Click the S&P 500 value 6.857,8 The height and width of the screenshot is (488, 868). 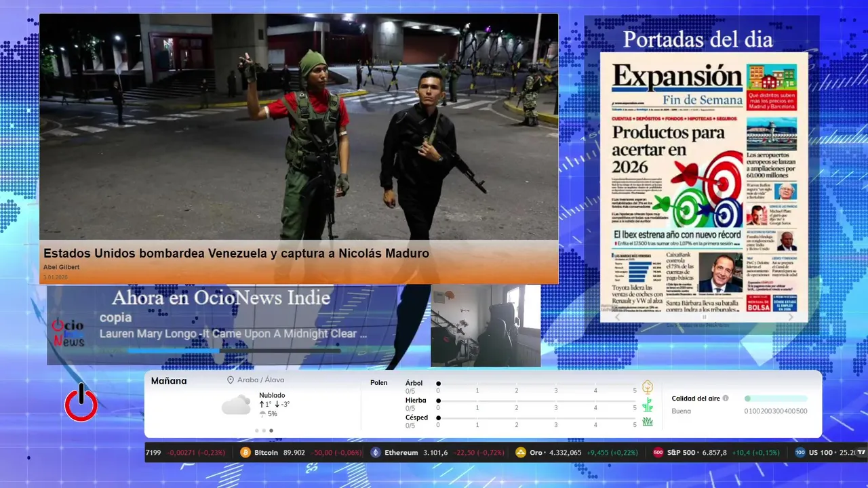click(x=715, y=453)
